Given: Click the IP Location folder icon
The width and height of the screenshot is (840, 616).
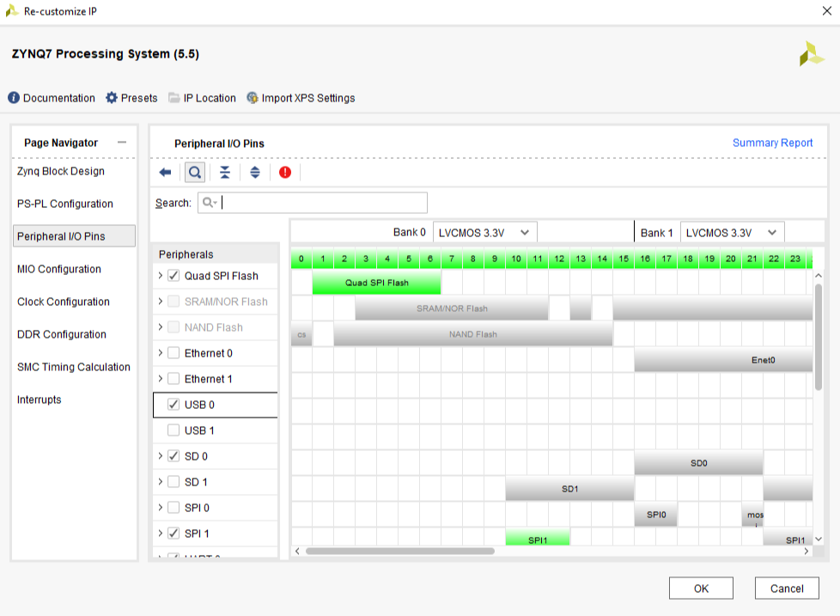Looking at the screenshot, I should click(x=173, y=98).
